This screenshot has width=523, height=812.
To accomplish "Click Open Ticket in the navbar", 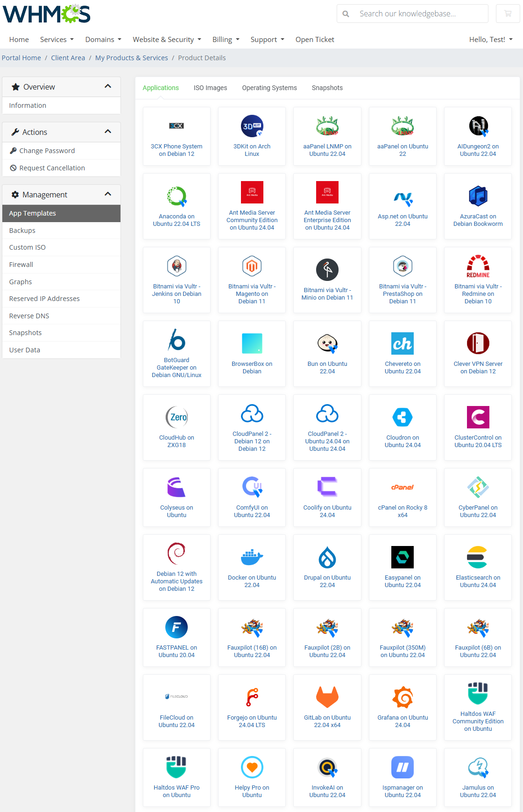I will click(x=315, y=40).
